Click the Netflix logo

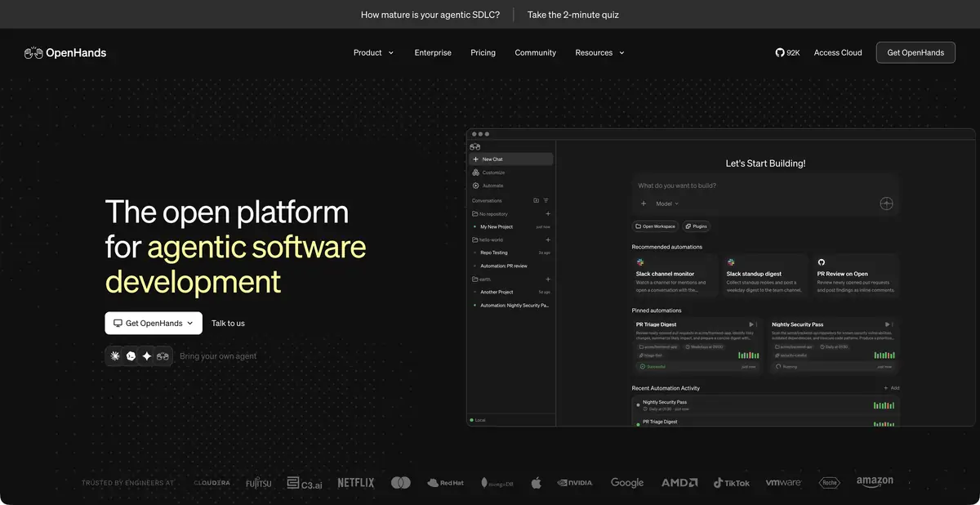coord(356,483)
